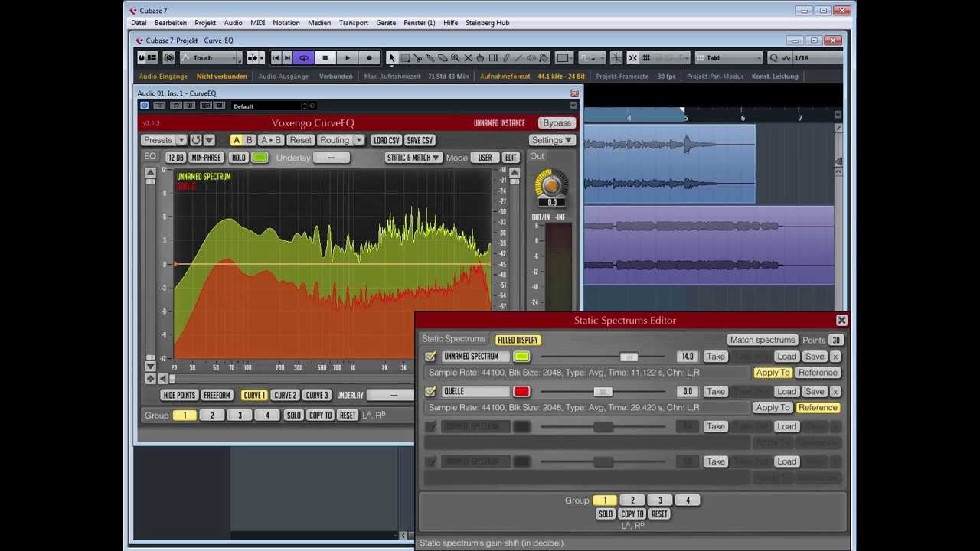Activate the cycle loop button
This screenshot has height=551, width=980.
[x=304, y=58]
